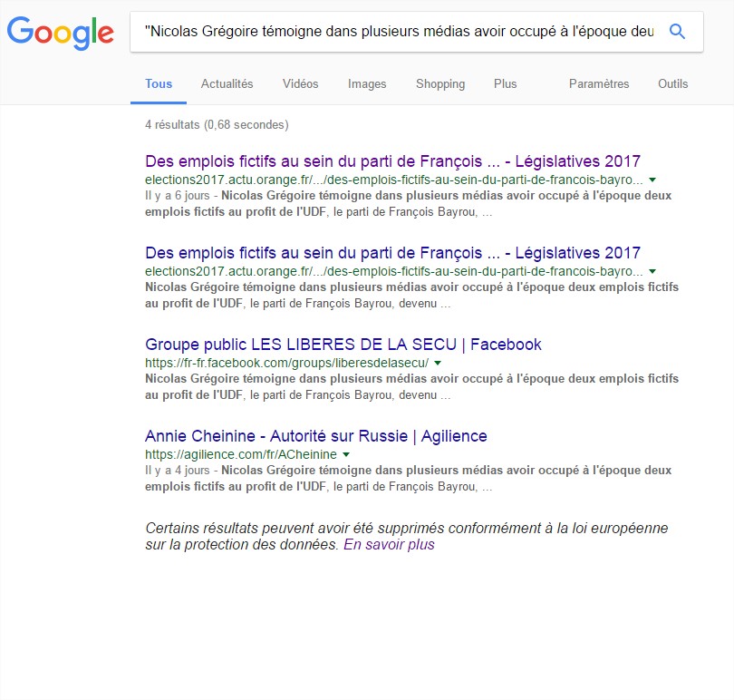Open the Vidéos tab
This screenshot has height=700, width=734.
click(301, 83)
